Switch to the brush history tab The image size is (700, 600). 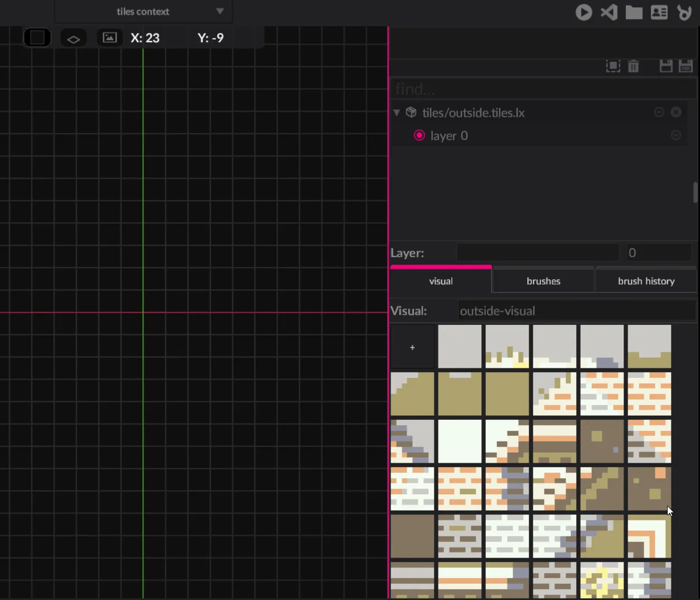(646, 281)
